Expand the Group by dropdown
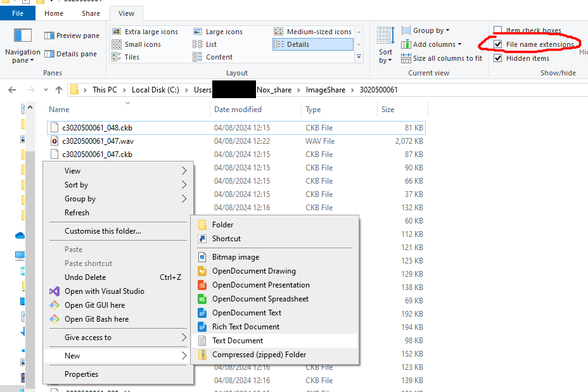The width and height of the screenshot is (588, 392). click(431, 30)
